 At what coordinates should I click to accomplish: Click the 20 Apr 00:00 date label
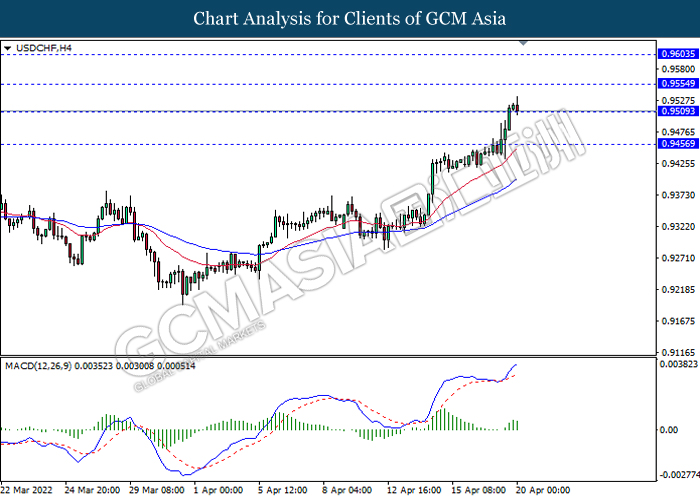click(x=543, y=490)
